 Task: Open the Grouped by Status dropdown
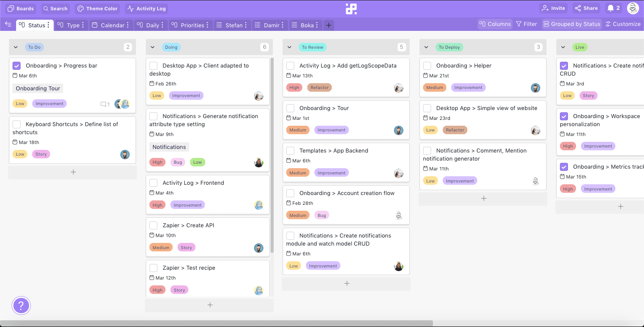572,24
